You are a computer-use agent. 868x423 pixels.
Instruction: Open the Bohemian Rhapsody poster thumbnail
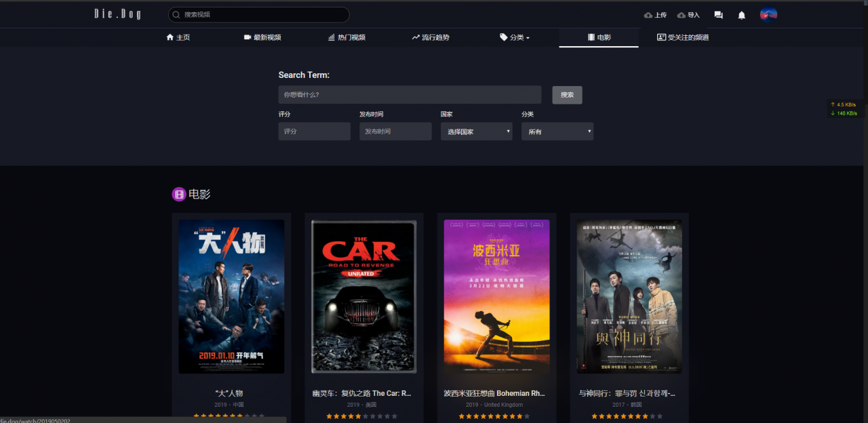click(497, 296)
